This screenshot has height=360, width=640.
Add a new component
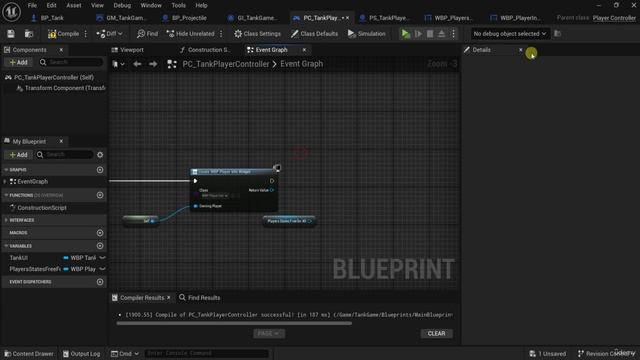[x=18, y=62]
